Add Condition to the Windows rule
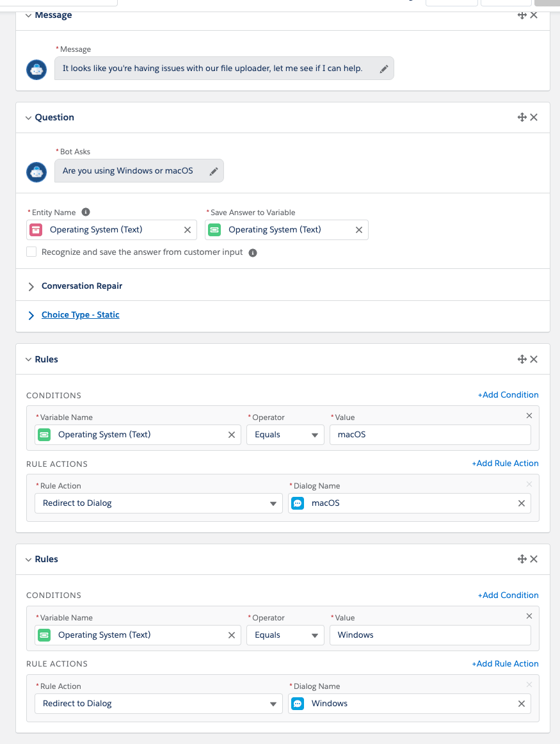 tap(508, 595)
